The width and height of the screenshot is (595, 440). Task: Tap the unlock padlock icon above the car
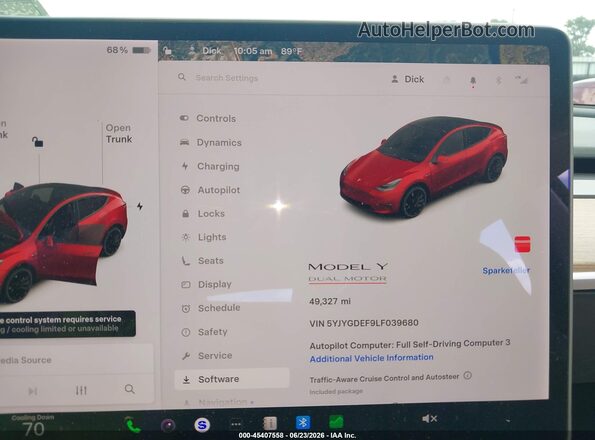(x=37, y=142)
